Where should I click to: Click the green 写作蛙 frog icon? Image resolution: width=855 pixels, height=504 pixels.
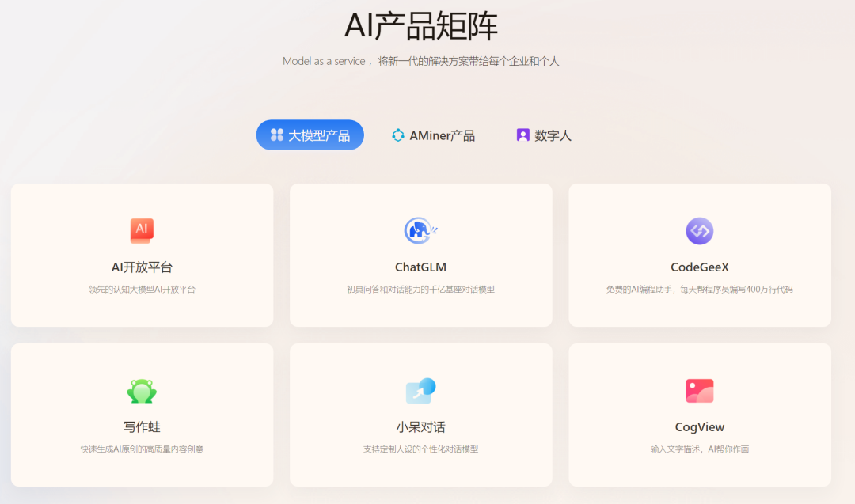tap(142, 391)
